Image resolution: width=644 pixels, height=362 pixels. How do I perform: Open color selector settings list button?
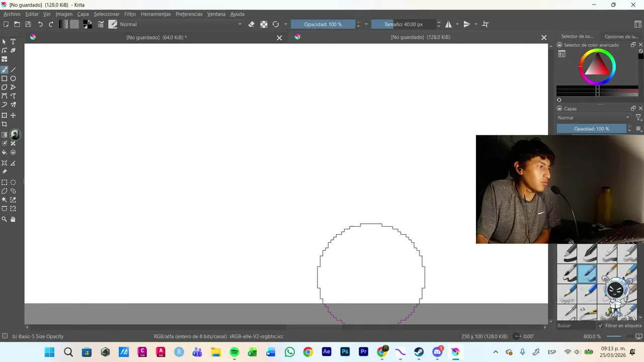coord(562,54)
